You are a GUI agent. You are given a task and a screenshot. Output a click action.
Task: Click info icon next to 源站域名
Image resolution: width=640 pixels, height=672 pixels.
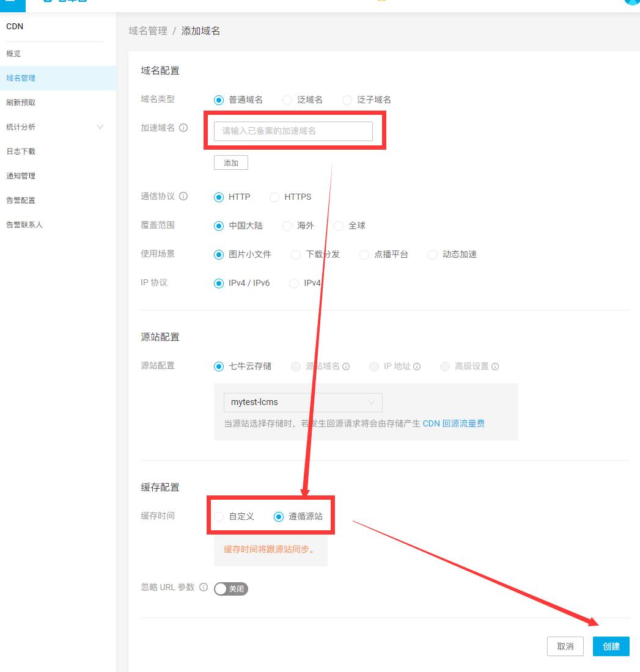[x=346, y=367]
